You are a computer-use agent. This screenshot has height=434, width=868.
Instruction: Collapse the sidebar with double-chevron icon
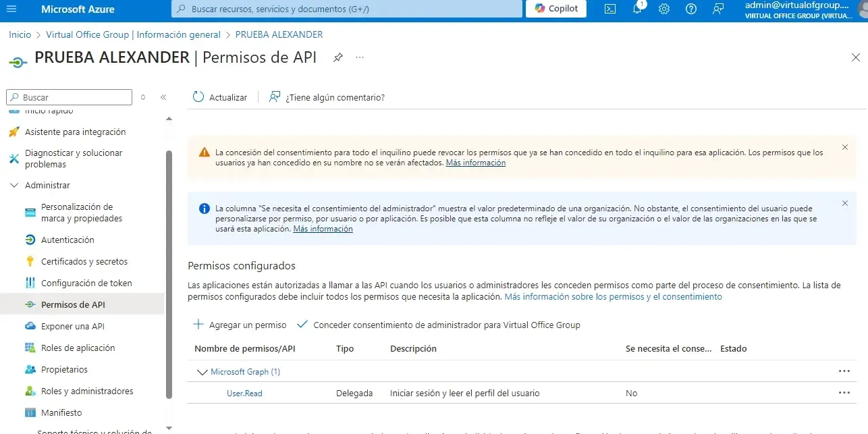pos(163,97)
